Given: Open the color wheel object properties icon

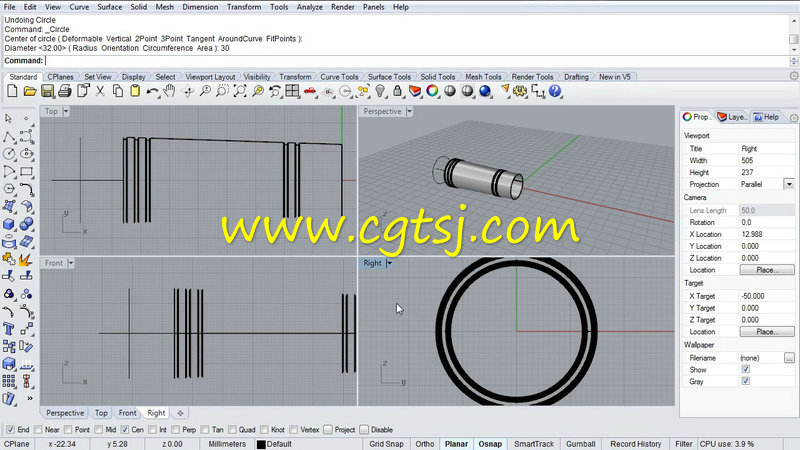Looking at the screenshot, I should click(432, 91).
